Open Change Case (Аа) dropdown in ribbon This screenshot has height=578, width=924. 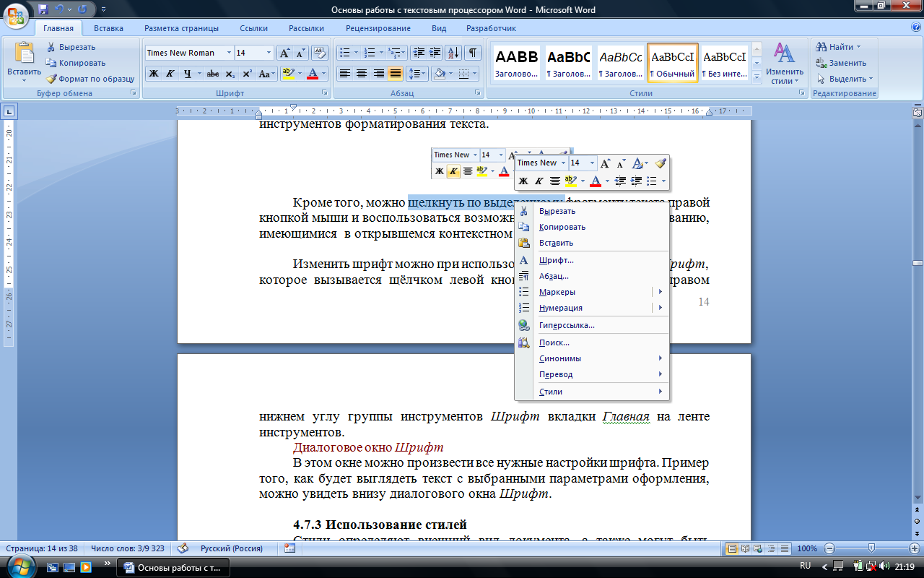pos(266,74)
